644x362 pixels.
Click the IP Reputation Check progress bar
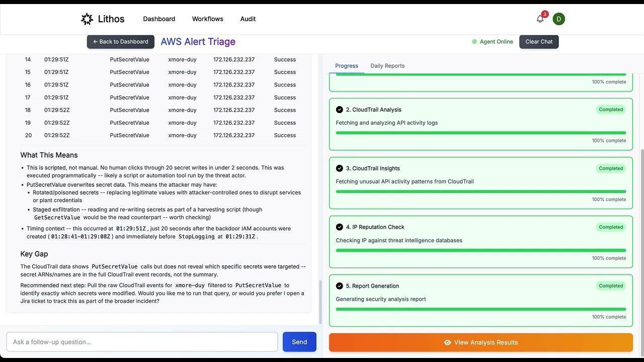tap(481, 250)
